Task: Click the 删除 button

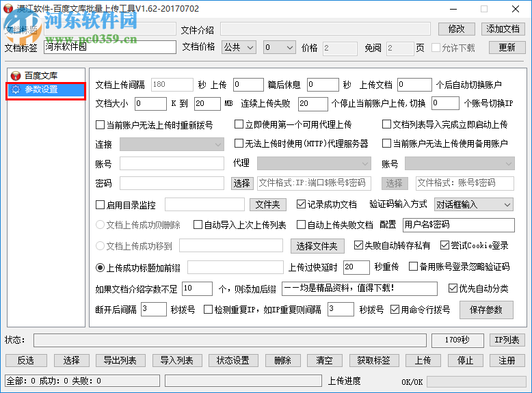Action: point(282,360)
